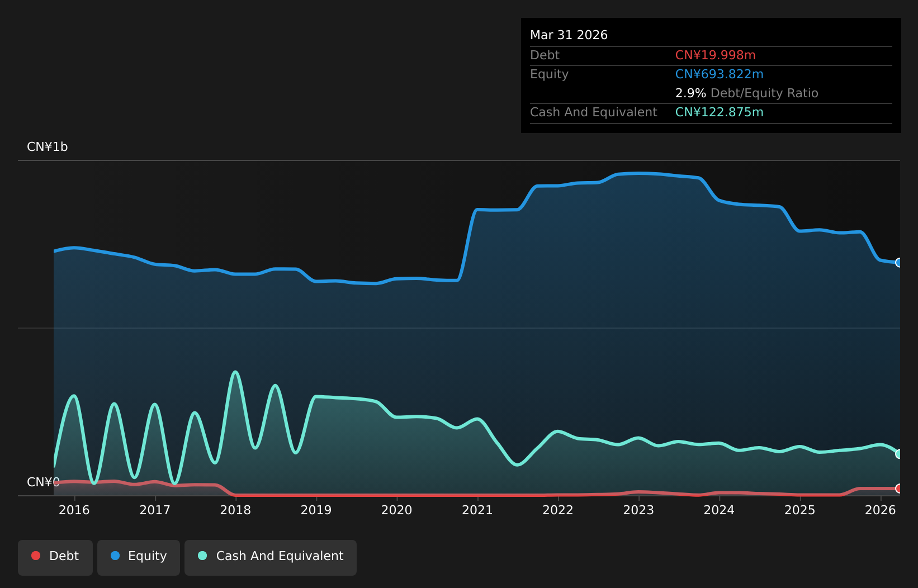Toggle the Debt series legend button

point(55,557)
